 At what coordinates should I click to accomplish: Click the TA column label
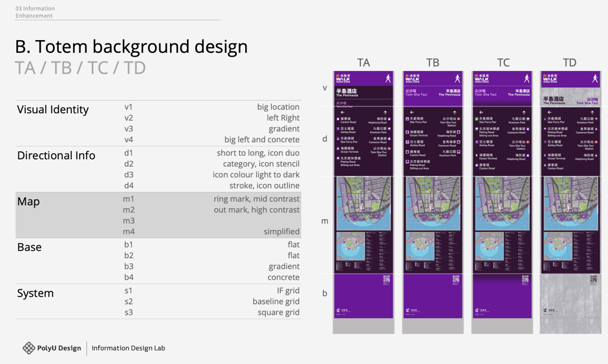(364, 63)
